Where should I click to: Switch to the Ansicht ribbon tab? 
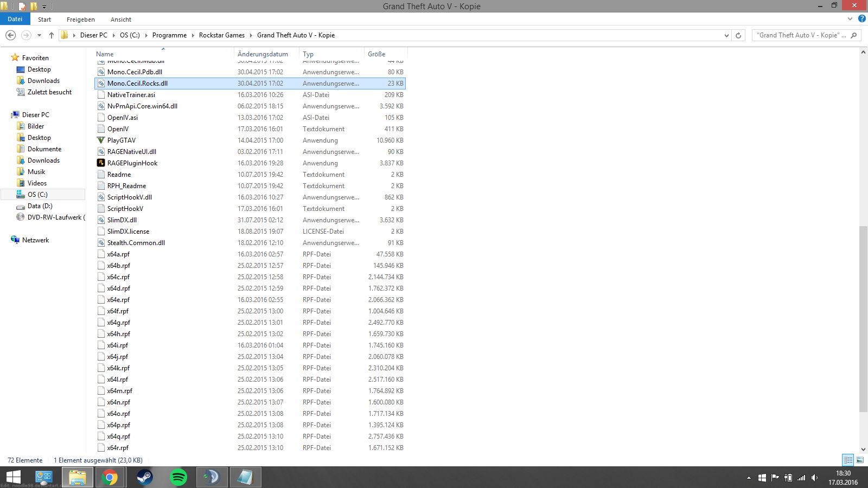pos(121,20)
